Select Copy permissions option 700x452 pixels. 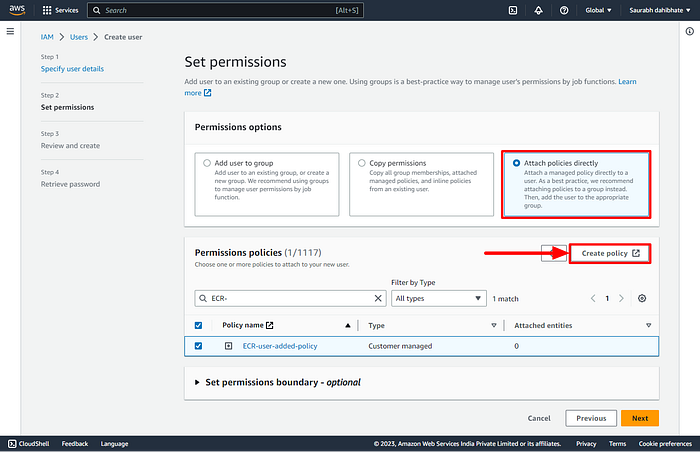coord(362,163)
